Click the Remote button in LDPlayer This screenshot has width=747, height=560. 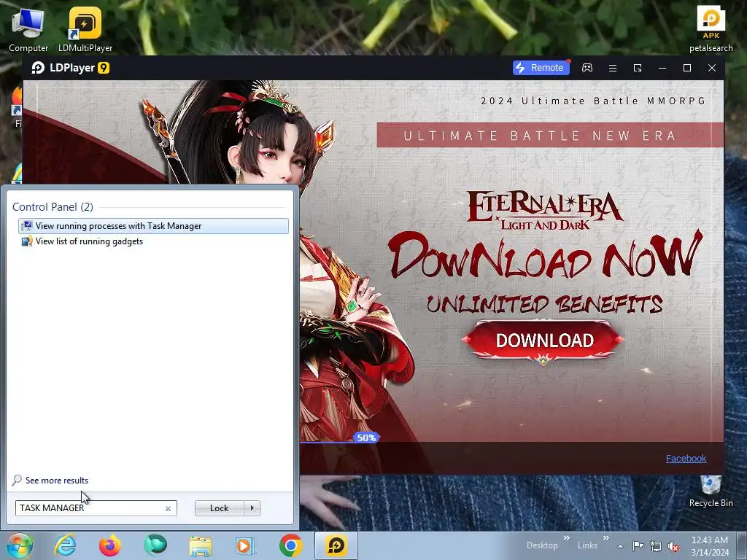pos(541,68)
